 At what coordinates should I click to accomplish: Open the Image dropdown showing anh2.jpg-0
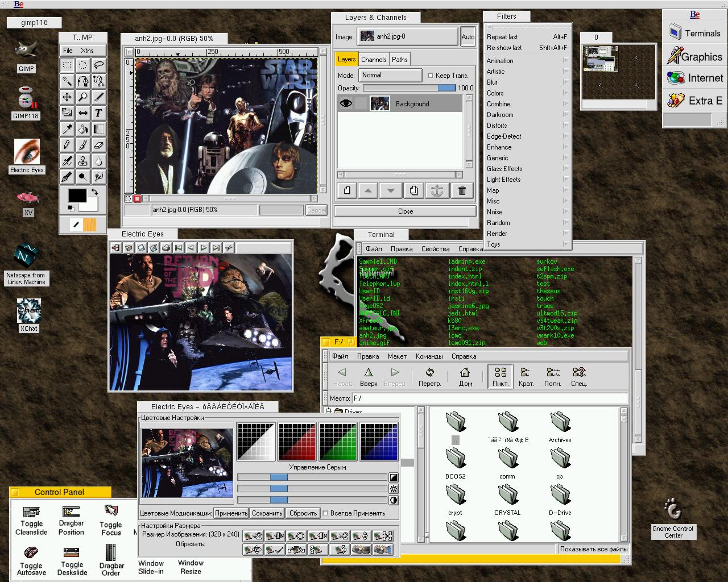408,36
